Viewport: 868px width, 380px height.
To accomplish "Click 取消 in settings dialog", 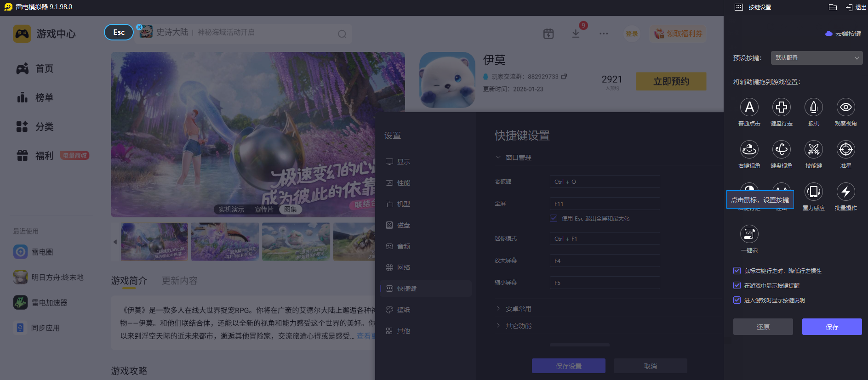I will pos(651,366).
